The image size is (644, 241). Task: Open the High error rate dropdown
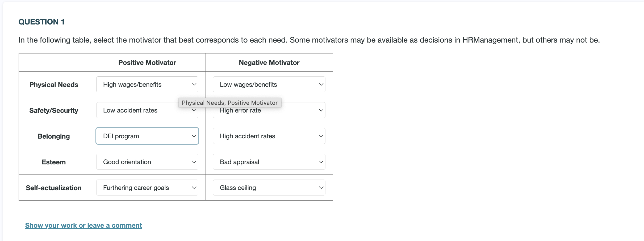point(269,110)
